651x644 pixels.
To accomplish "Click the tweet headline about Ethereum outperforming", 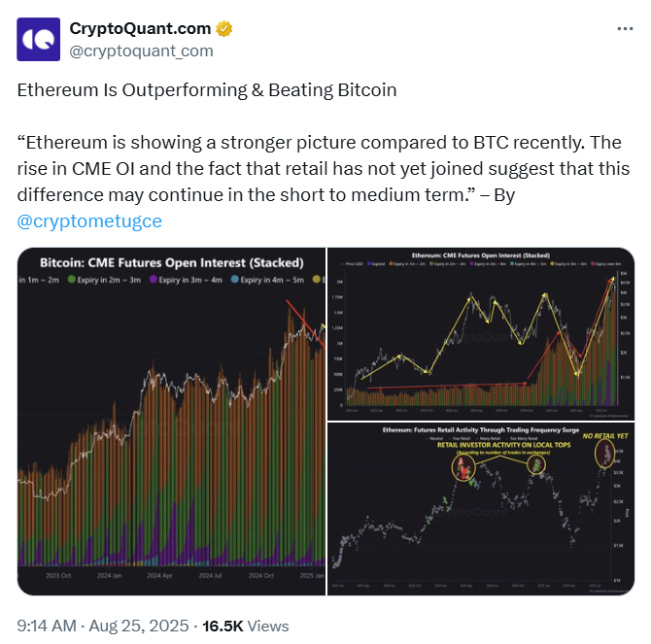I will point(207,90).
